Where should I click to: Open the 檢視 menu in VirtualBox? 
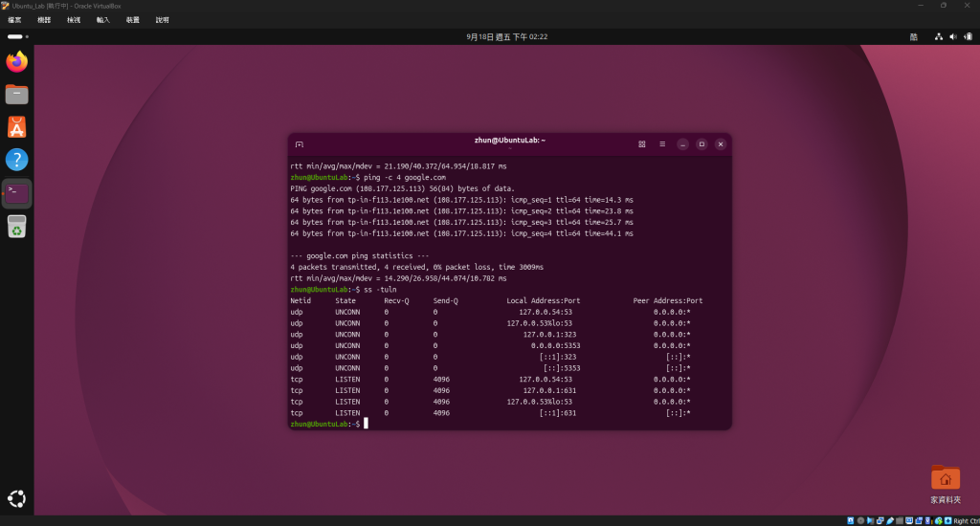[x=74, y=20]
